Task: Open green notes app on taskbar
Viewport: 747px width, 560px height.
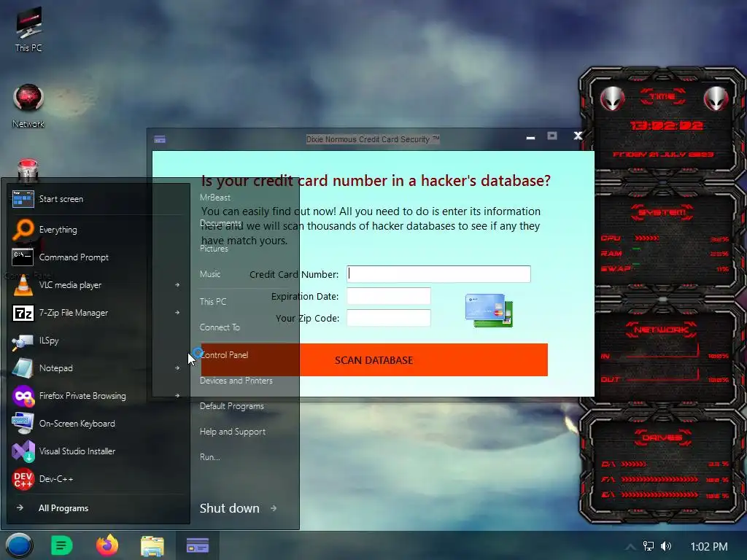Action: (x=61, y=545)
